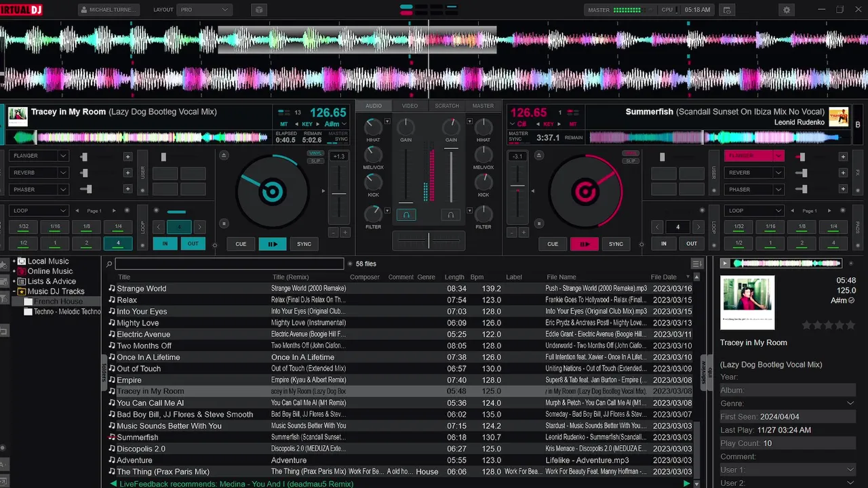Double loop length on right deck

(x=698, y=227)
